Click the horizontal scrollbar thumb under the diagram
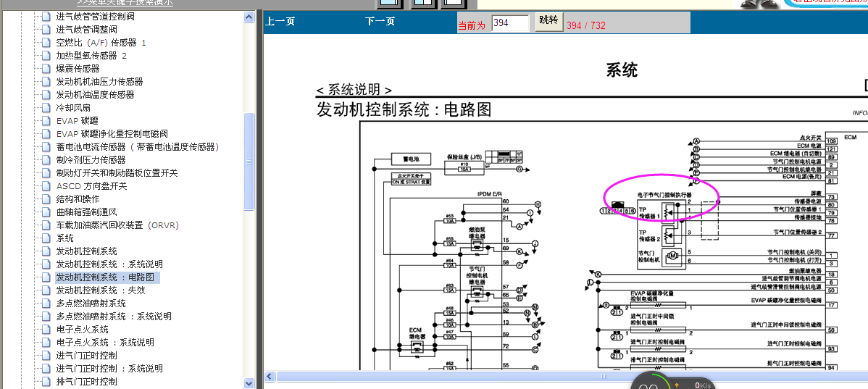868x389 pixels. tap(603, 376)
